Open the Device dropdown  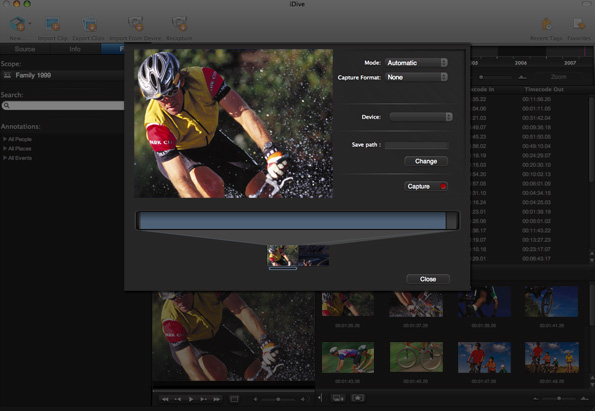[x=421, y=117]
